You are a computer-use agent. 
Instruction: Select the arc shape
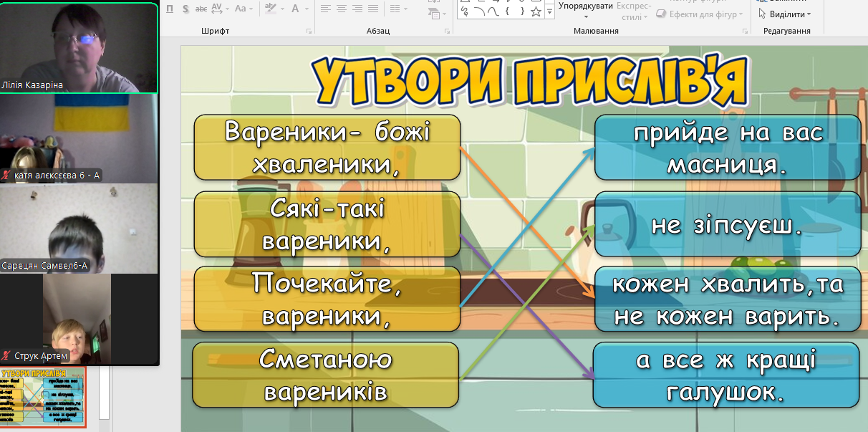click(478, 11)
